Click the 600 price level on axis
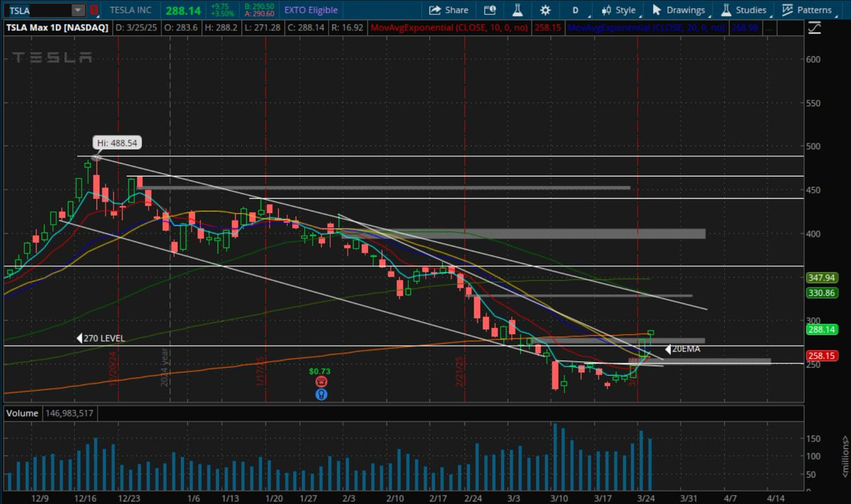Image resolution: width=851 pixels, height=504 pixels. click(x=813, y=60)
